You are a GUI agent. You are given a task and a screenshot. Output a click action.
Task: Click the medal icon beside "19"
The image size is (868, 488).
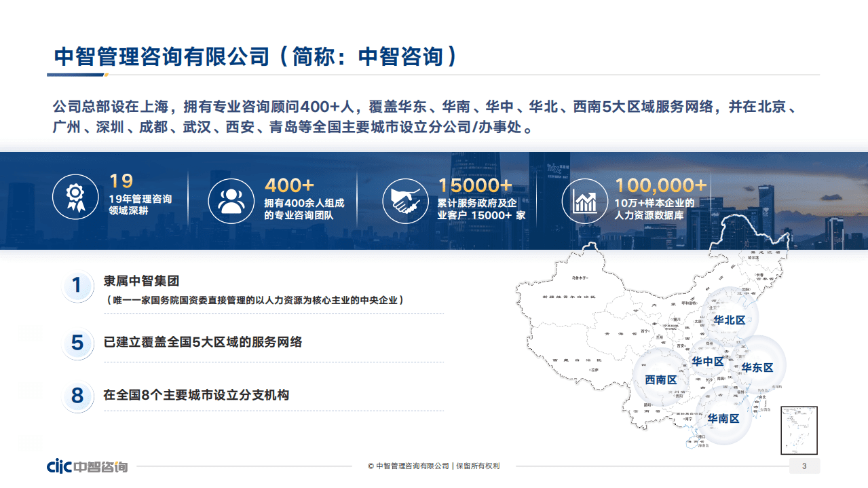[75, 199]
